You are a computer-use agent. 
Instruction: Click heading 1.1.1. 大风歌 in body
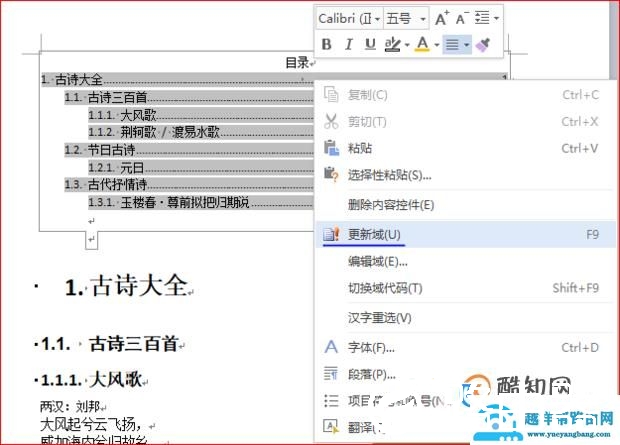(x=92, y=380)
